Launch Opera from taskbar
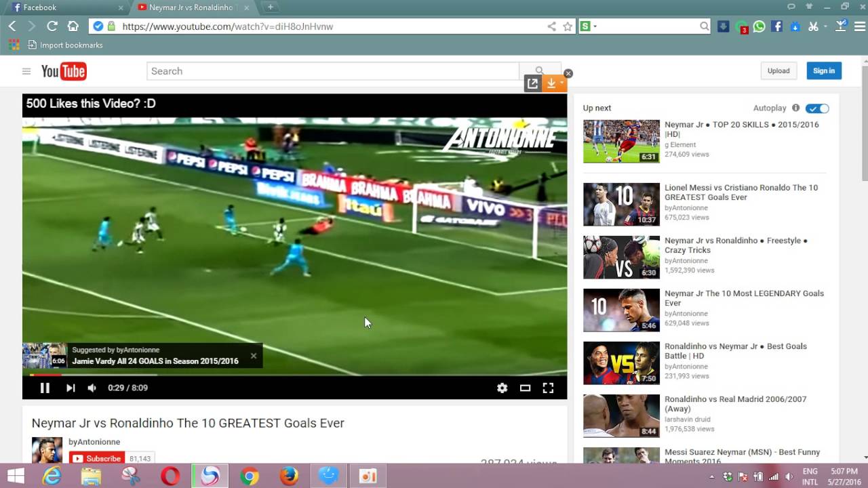The image size is (868, 488). 170,476
